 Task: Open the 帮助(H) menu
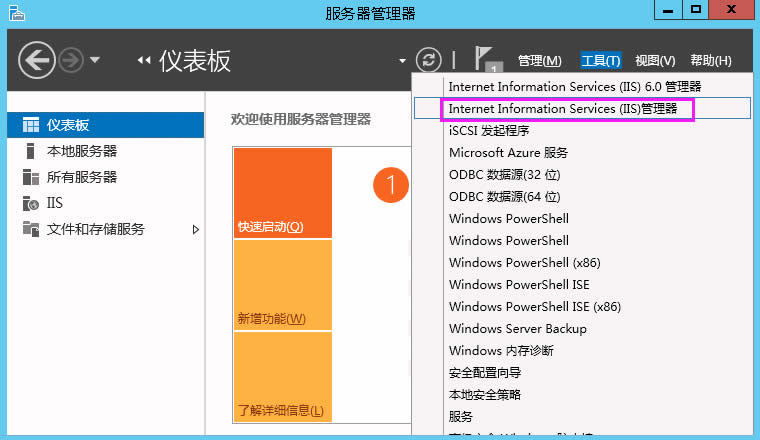711,61
